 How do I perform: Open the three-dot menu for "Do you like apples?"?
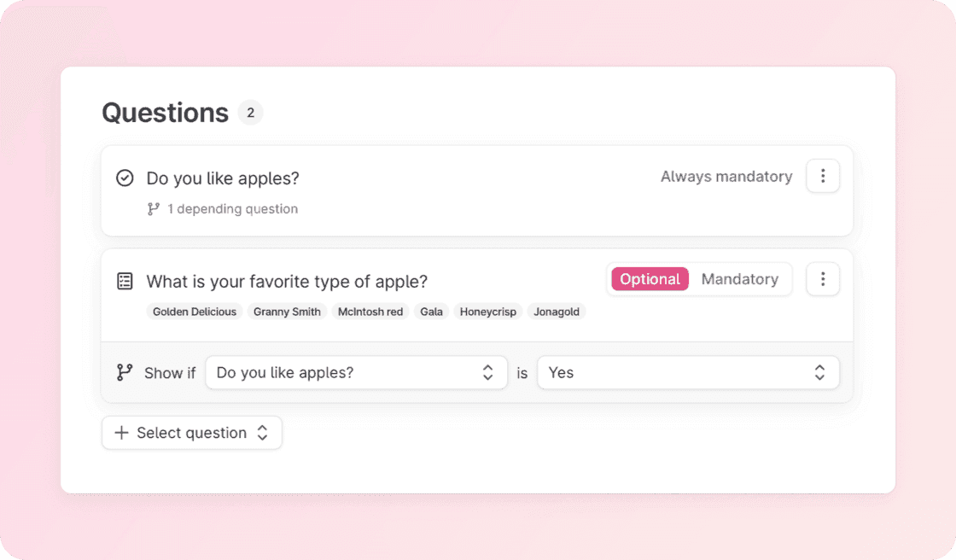823,177
